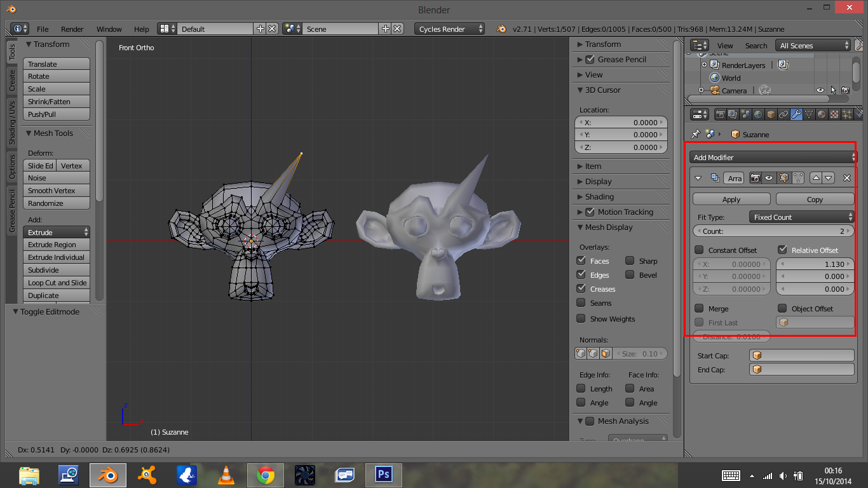Click the Apply modifier button
868x488 pixels.
(x=731, y=199)
